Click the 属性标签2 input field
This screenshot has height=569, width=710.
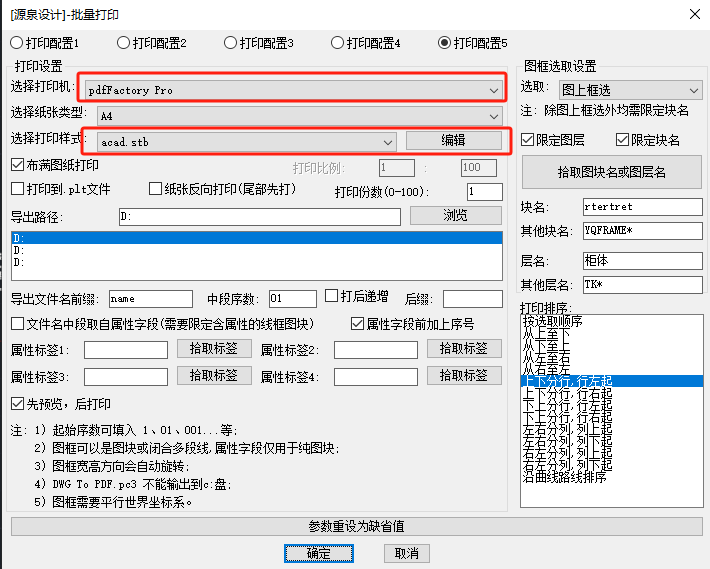[x=376, y=350]
